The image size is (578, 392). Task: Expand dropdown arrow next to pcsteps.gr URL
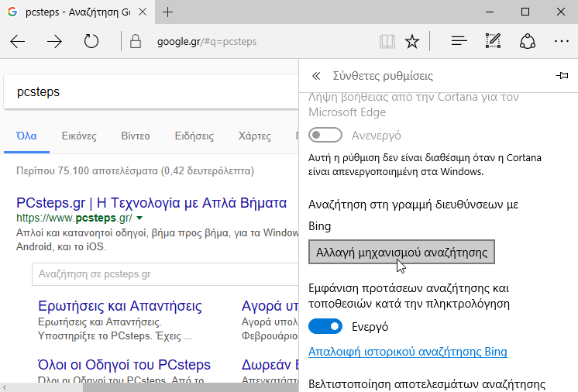click(139, 218)
